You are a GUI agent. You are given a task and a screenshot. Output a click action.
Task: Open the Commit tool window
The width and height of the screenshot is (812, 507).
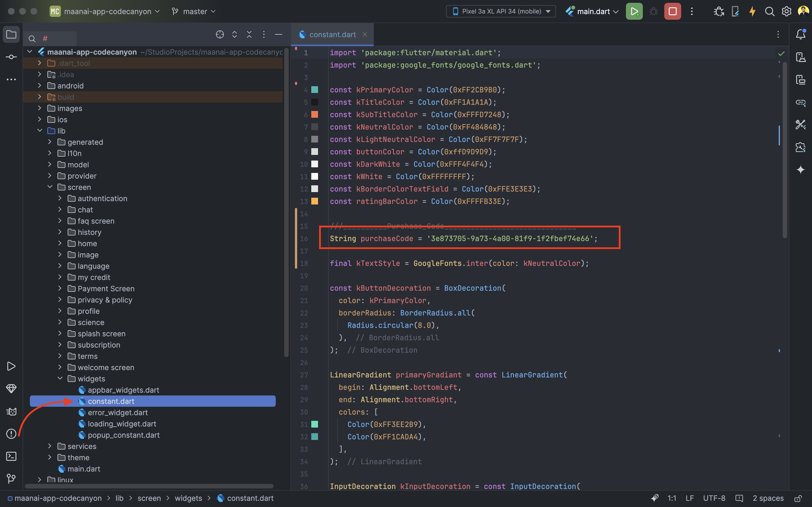11,57
